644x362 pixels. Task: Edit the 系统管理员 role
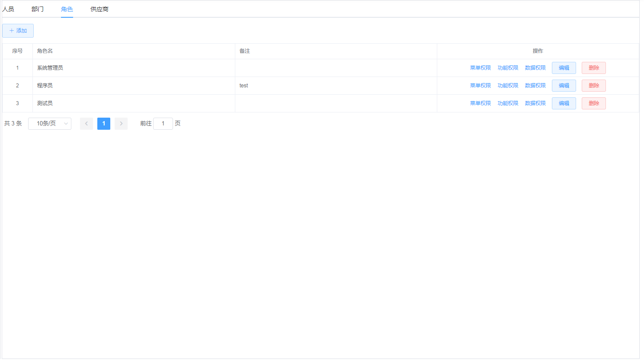coord(564,68)
